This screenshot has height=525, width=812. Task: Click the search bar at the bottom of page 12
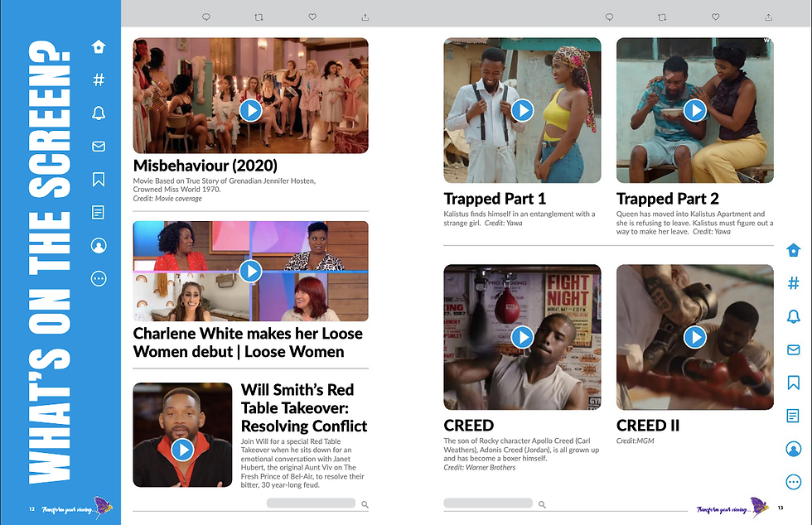point(311,503)
